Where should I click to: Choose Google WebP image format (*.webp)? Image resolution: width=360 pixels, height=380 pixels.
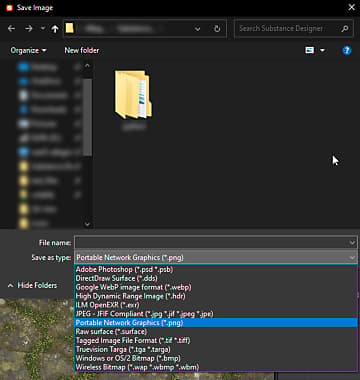click(x=216, y=287)
